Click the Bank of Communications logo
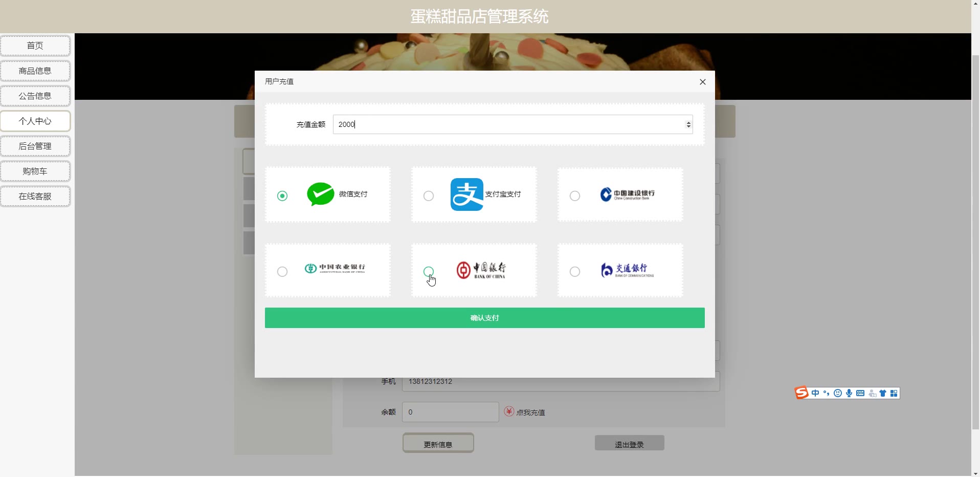Viewport: 980px width, 477px height. pos(627,270)
